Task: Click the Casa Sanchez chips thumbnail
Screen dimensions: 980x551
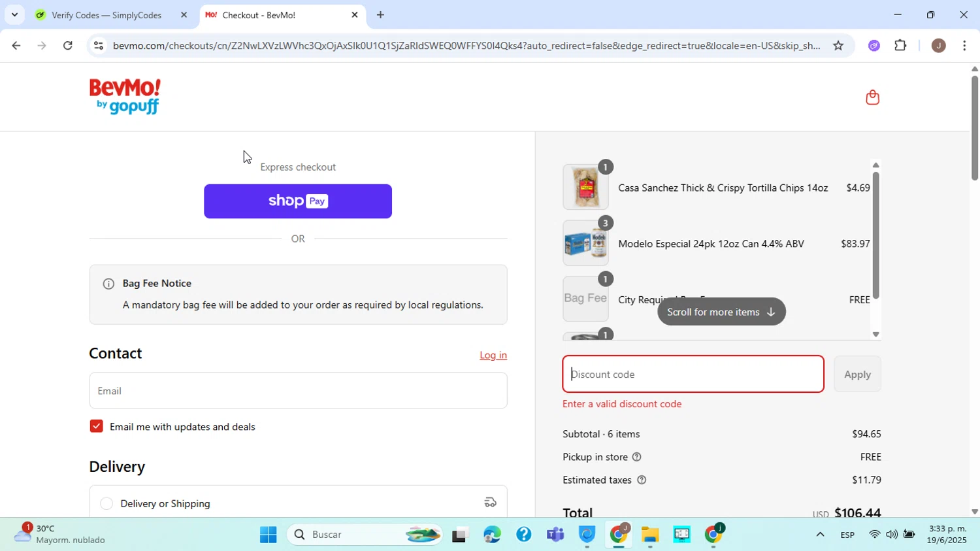Action: [585, 187]
